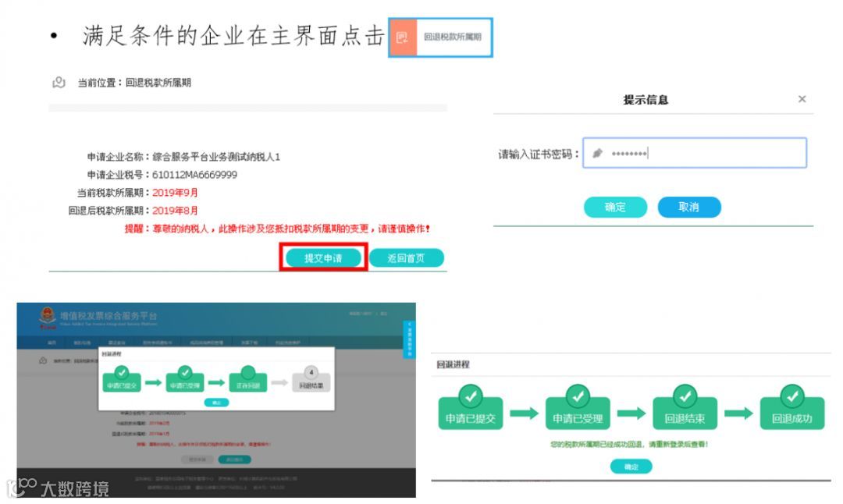Screen dimensions: 843x504
Task: Click company name 综合服务平台业务测试纳税人1
Action: 216,157
